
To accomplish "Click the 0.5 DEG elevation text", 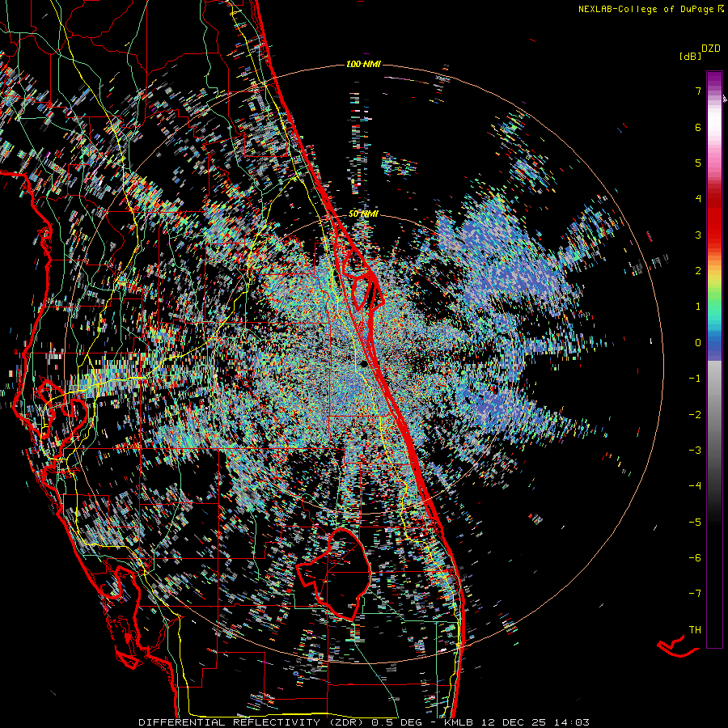I will 396,722.
